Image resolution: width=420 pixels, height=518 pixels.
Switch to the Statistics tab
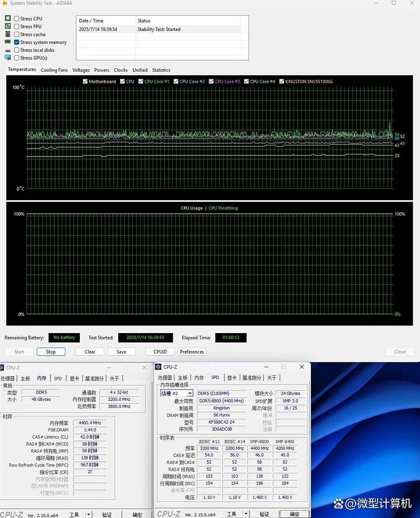click(x=161, y=70)
